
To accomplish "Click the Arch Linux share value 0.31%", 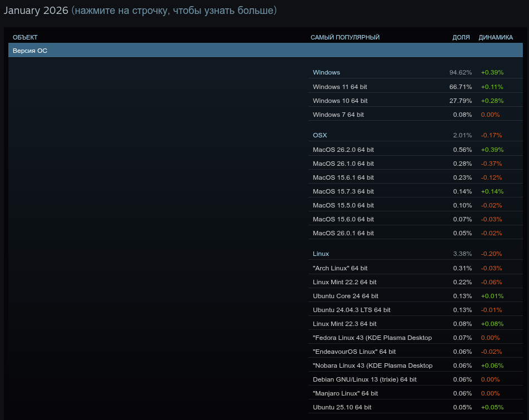I will pyautogui.click(x=462, y=268).
